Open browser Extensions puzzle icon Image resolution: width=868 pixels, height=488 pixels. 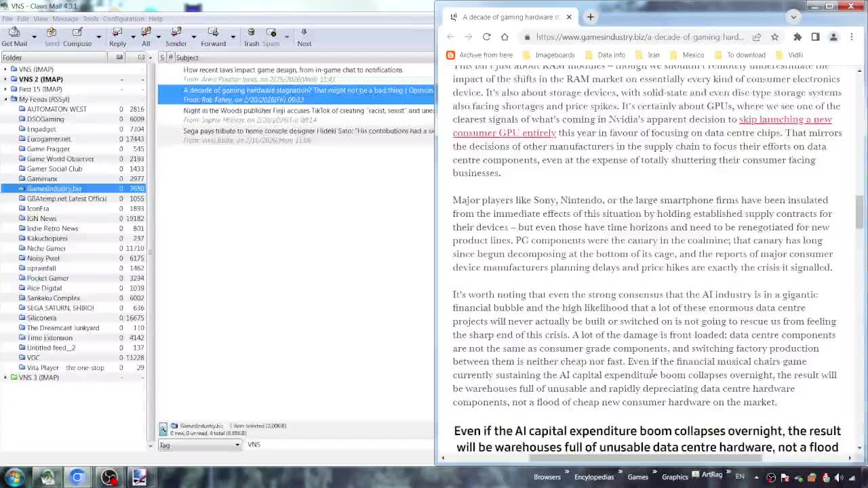point(797,37)
